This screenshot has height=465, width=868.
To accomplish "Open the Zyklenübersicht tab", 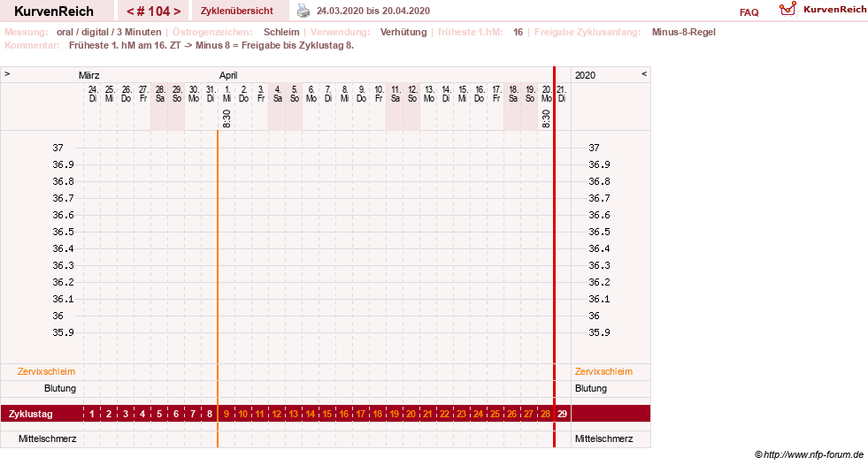I will [237, 11].
